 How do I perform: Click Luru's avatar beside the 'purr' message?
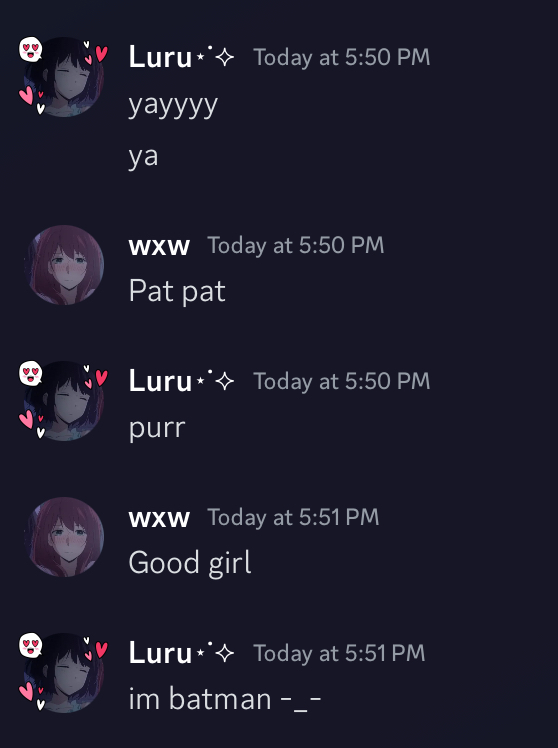click(x=64, y=401)
